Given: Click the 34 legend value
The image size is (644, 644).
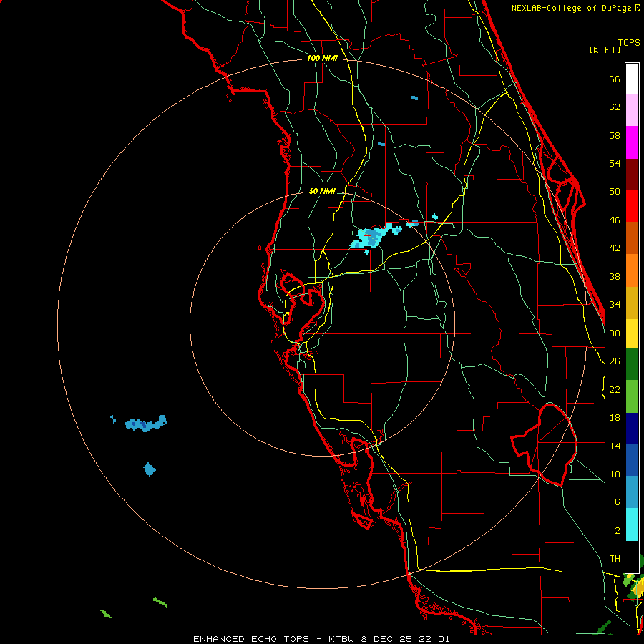Looking at the screenshot, I should (615, 305).
